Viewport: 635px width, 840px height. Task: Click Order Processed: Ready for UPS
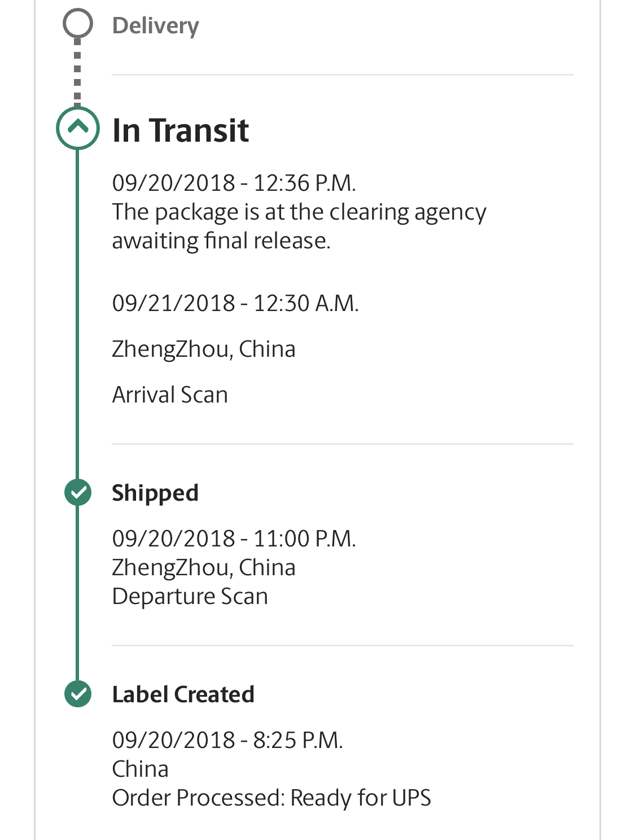[271, 798]
